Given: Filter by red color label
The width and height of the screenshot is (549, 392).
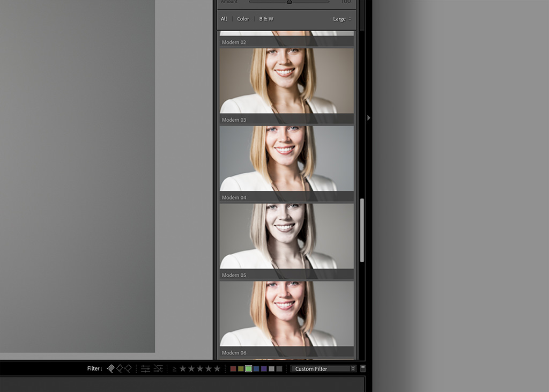Looking at the screenshot, I should pyautogui.click(x=233, y=369).
